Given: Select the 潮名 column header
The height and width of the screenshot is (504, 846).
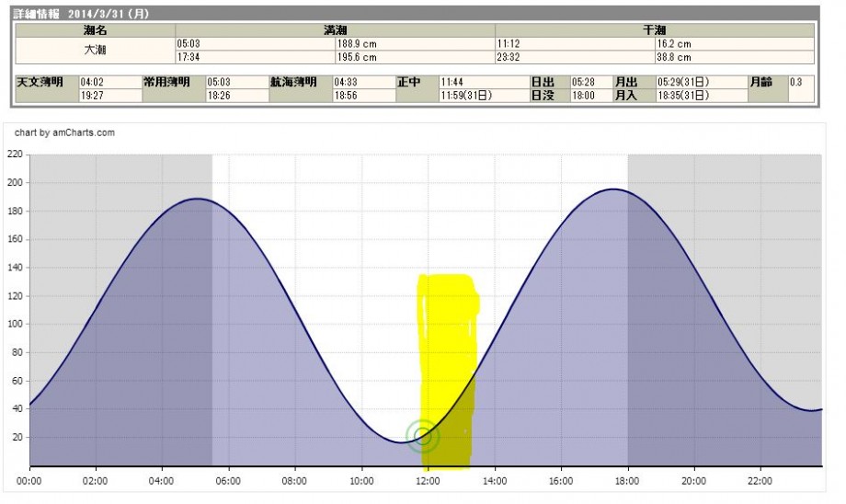Looking at the screenshot, I should click(95, 30).
